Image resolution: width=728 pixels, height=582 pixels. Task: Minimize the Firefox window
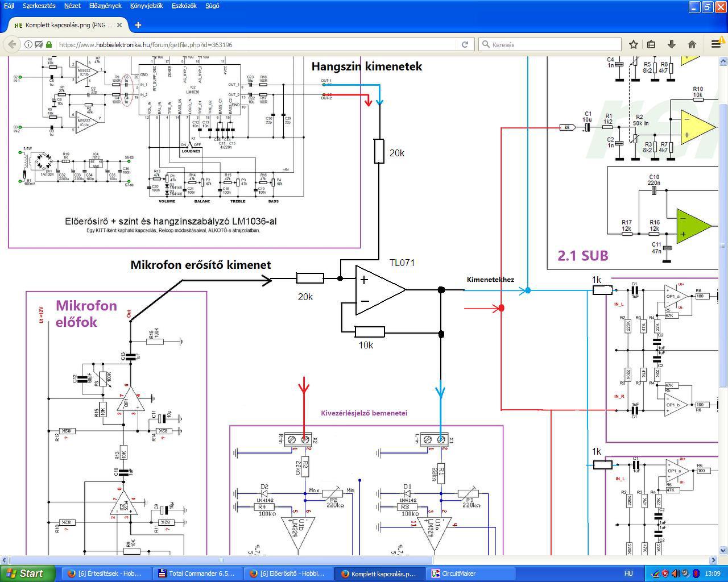pos(694,7)
